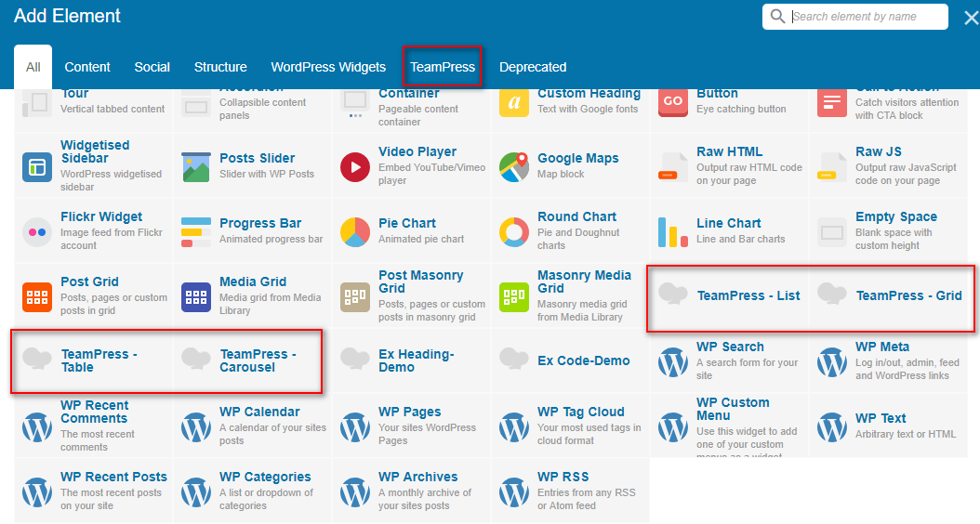Switch to the Structure tab
Image resolution: width=980 pixels, height=524 pixels.
click(x=220, y=67)
